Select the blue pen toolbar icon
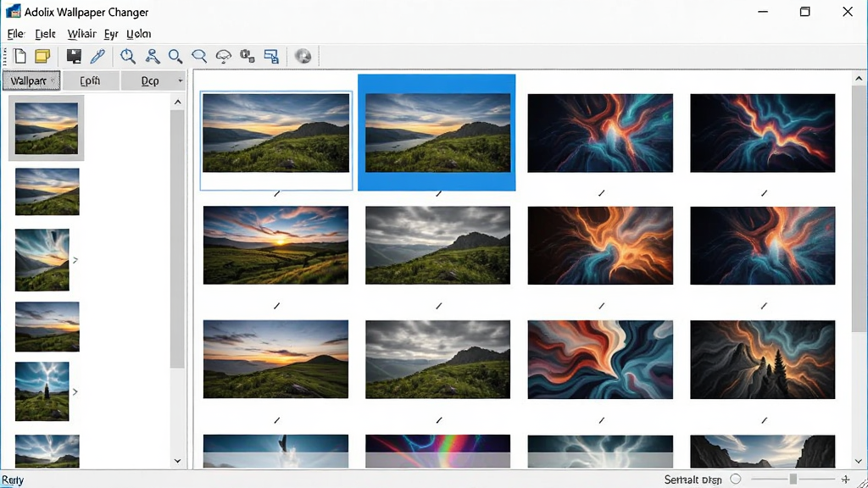 (97, 56)
